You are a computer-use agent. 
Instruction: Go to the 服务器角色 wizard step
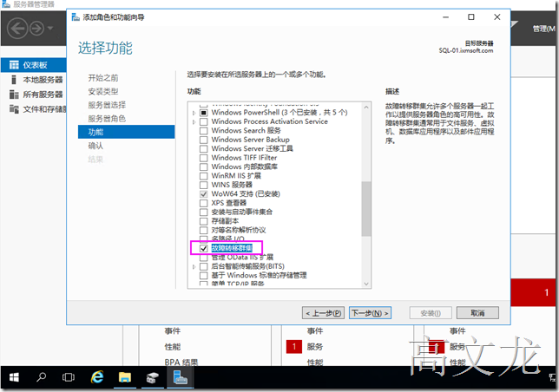[107, 119]
